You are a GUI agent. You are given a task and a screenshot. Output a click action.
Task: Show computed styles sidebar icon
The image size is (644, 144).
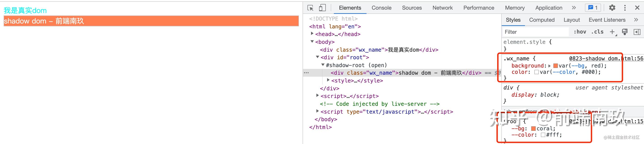tap(637, 32)
